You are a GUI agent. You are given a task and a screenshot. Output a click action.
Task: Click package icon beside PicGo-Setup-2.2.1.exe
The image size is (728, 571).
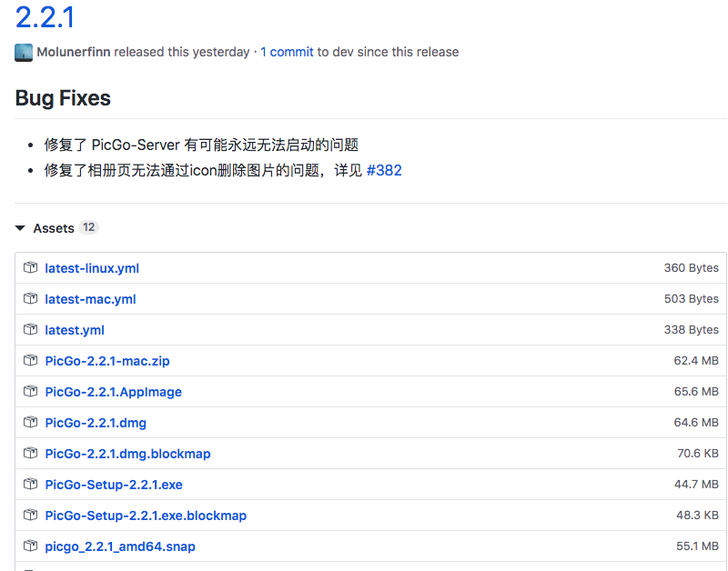[x=31, y=485]
